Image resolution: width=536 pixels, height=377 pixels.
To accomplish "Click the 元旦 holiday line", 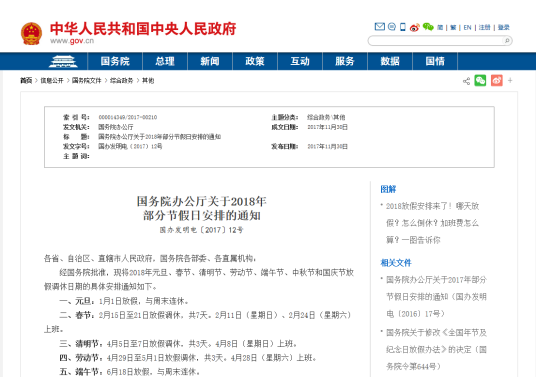I will point(124,301).
